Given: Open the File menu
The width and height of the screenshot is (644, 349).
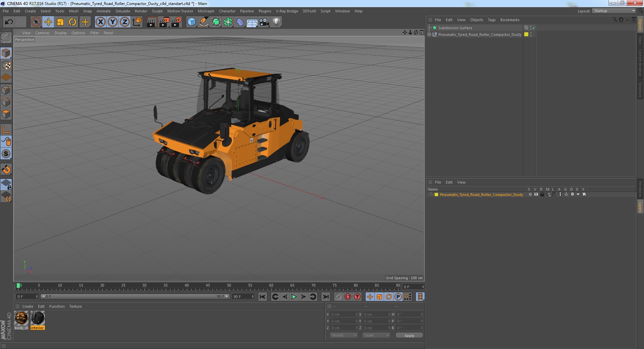Looking at the screenshot, I should [x=6, y=11].
